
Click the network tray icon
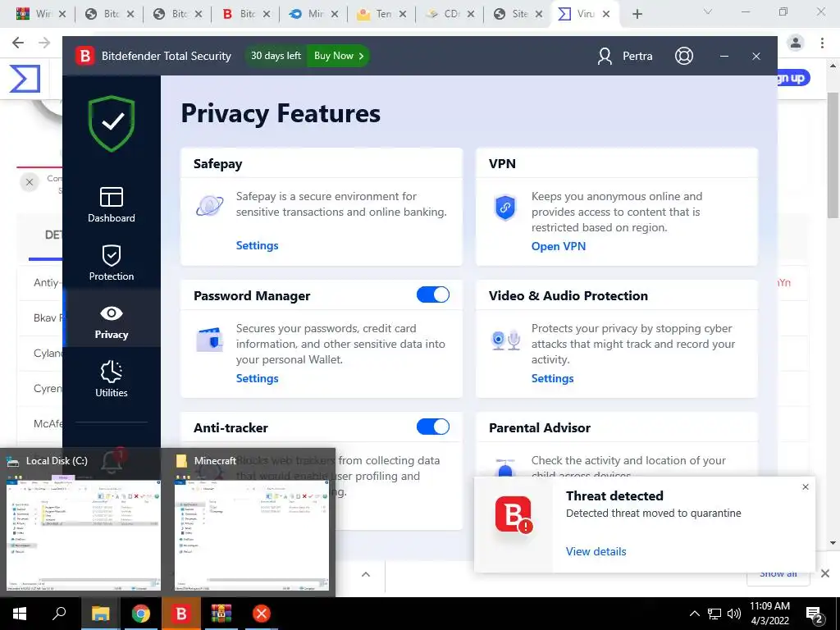714,614
